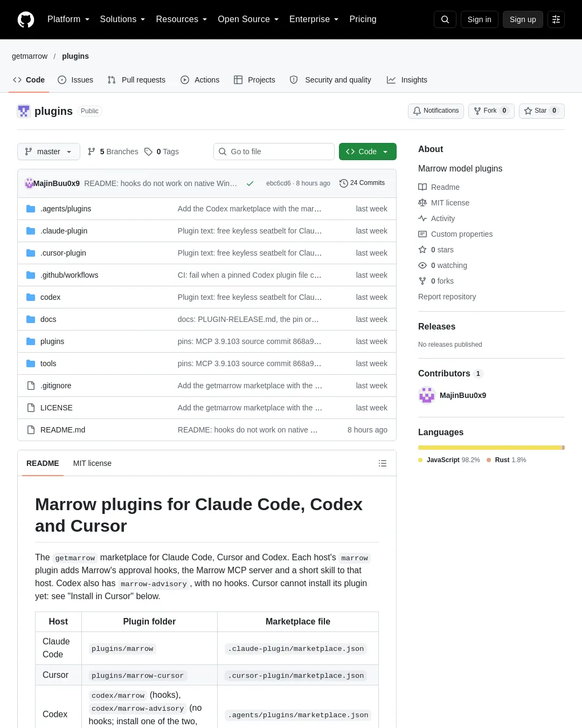Expand the Resources menu
582x728 pixels.
point(181,19)
